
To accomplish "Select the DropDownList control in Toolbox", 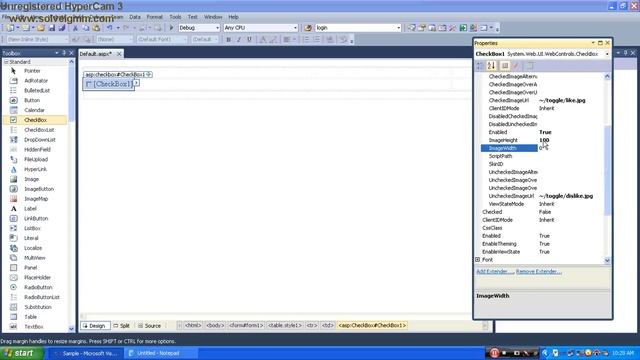I will click(40, 140).
